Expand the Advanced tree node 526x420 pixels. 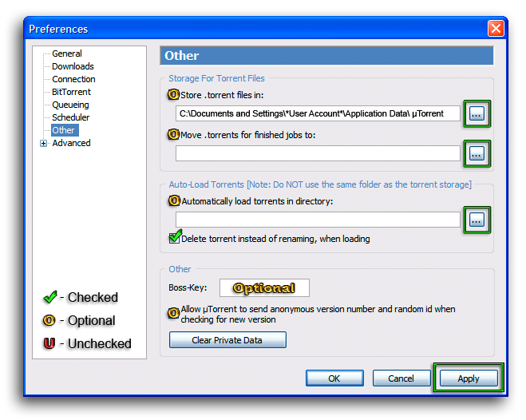click(x=43, y=144)
